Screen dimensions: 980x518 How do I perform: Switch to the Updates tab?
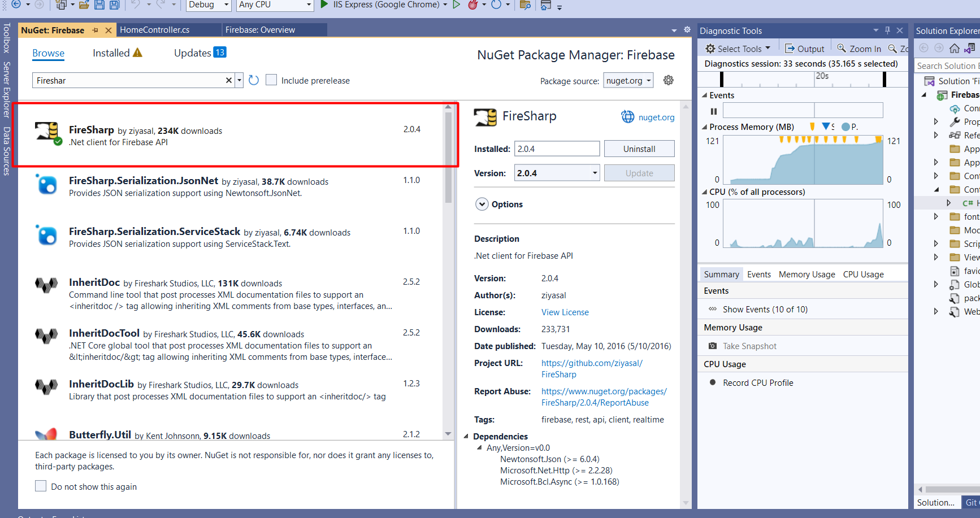200,53
